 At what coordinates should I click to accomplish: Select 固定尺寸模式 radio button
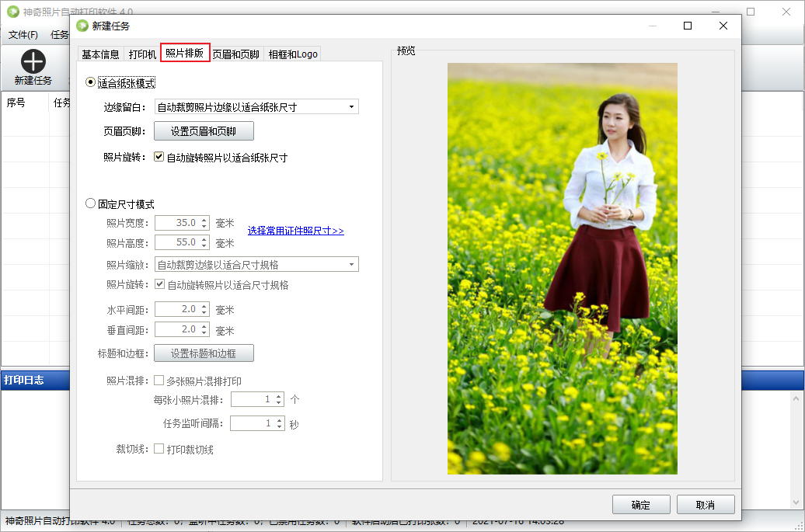[91, 204]
